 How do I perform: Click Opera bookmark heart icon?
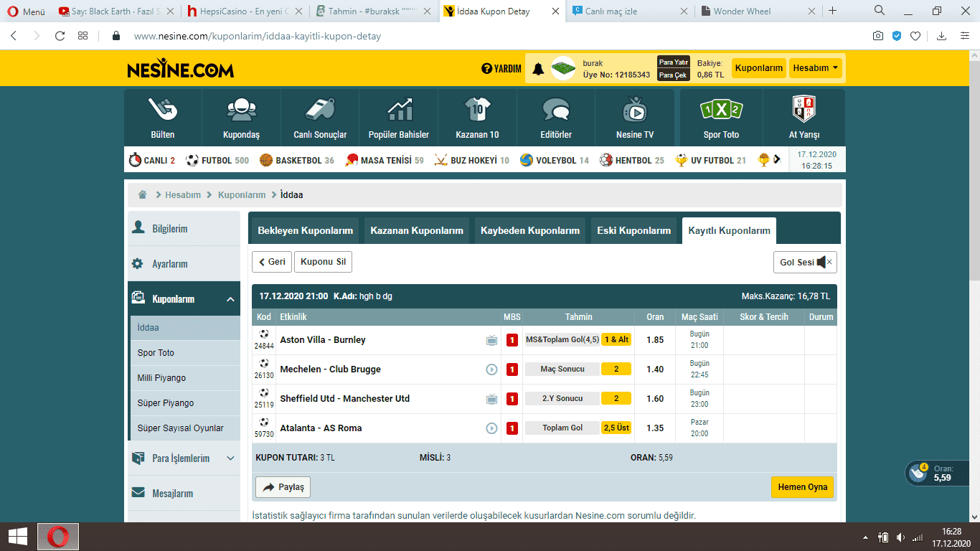[915, 35]
